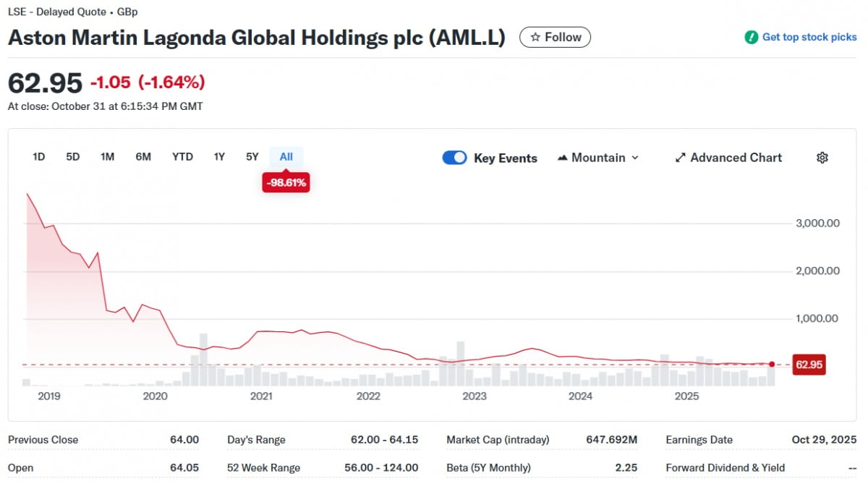The width and height of the screenshot is (868, 484).
Task: Click the red endpoint dot on chart
Action: click(772, 364)
